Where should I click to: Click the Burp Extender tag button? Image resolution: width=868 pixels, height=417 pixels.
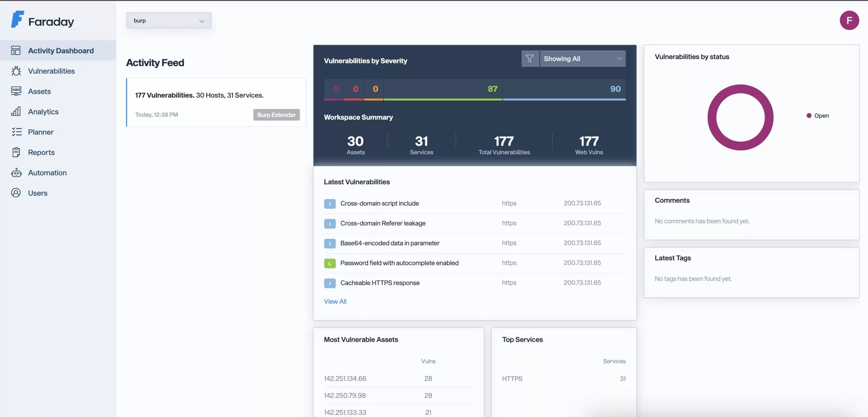[x=276, y=115]
